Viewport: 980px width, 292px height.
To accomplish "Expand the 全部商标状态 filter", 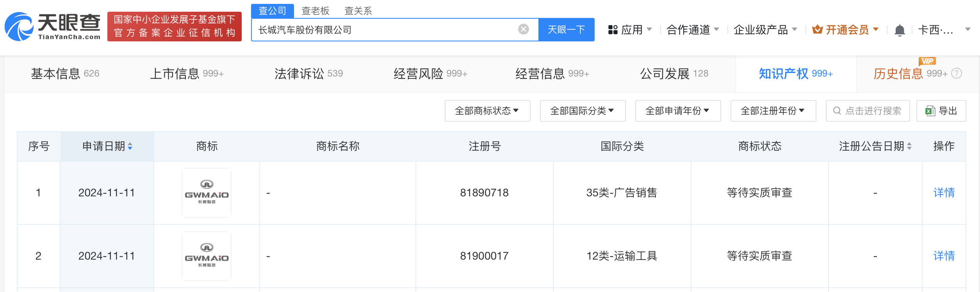I will click(x=487, y=111).
